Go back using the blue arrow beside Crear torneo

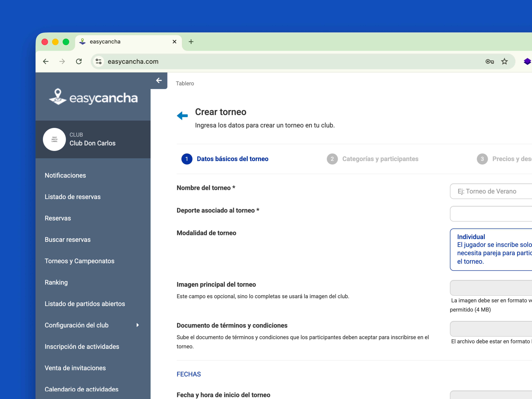pos(182,116)
